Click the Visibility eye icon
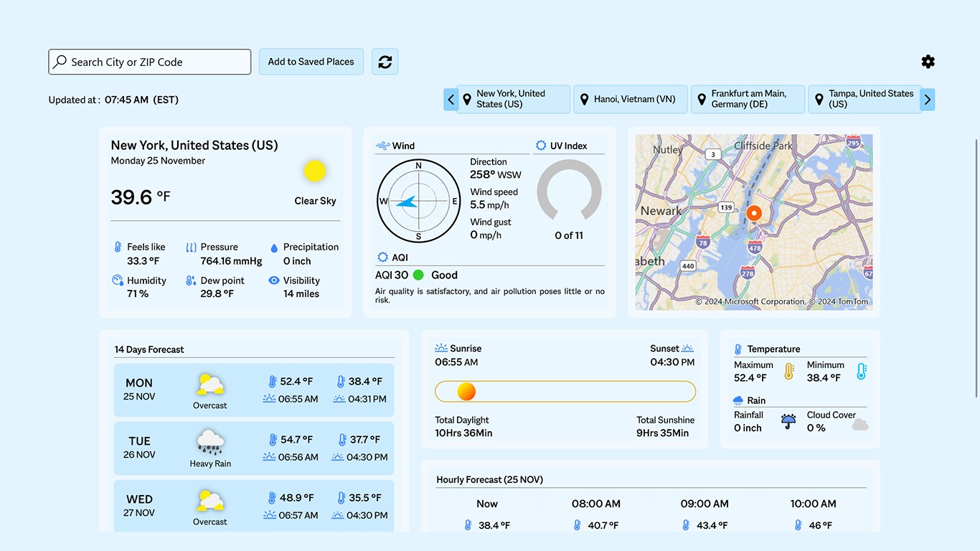This screenshot has width=980, height=551. [x=274, y=280]
